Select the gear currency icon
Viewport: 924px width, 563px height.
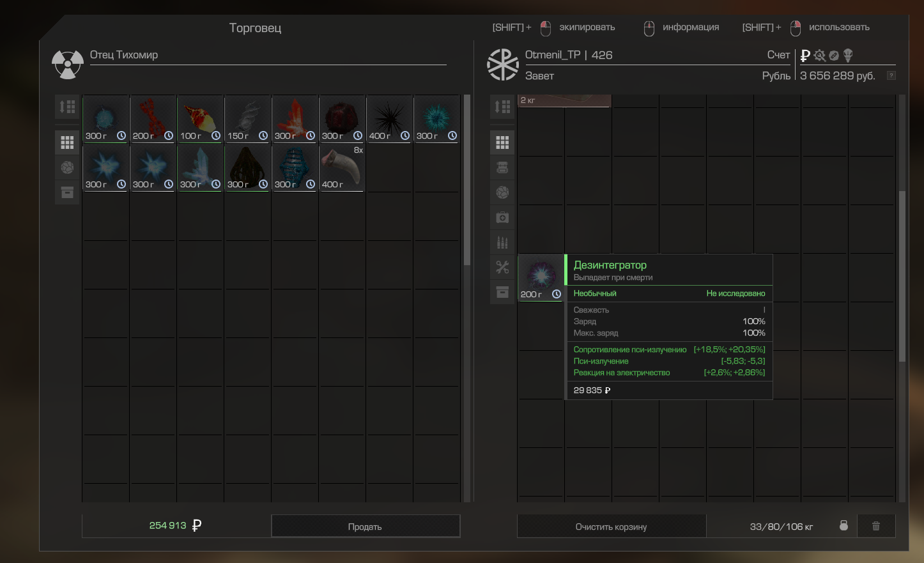point(820,56)
